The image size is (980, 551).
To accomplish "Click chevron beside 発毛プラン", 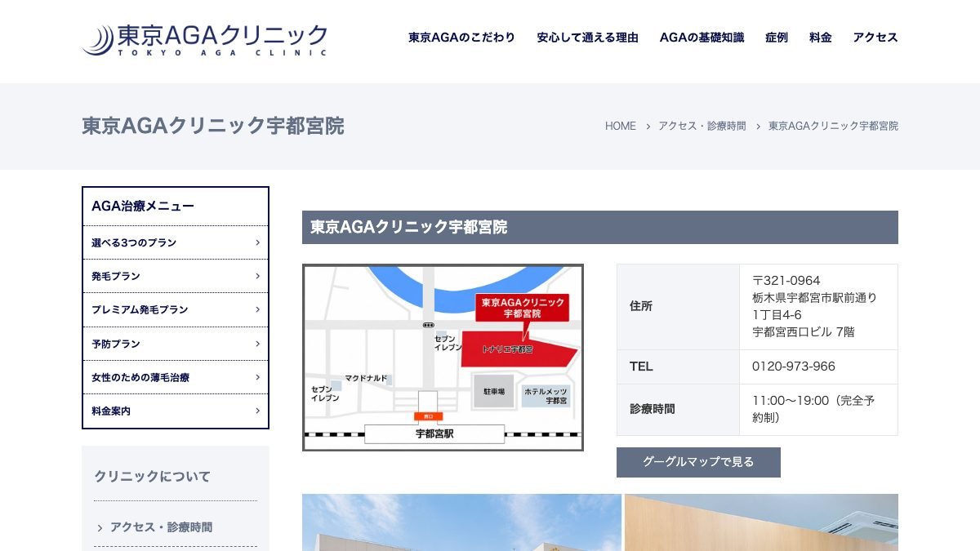I will 257,276.
